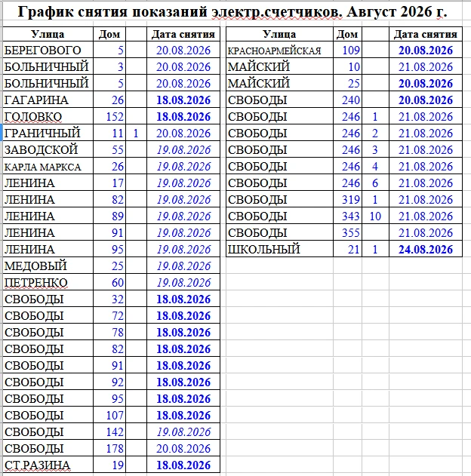Click the left table 'Дата снятия' header
The image size is (471, 476).
(x=183, y=34)
